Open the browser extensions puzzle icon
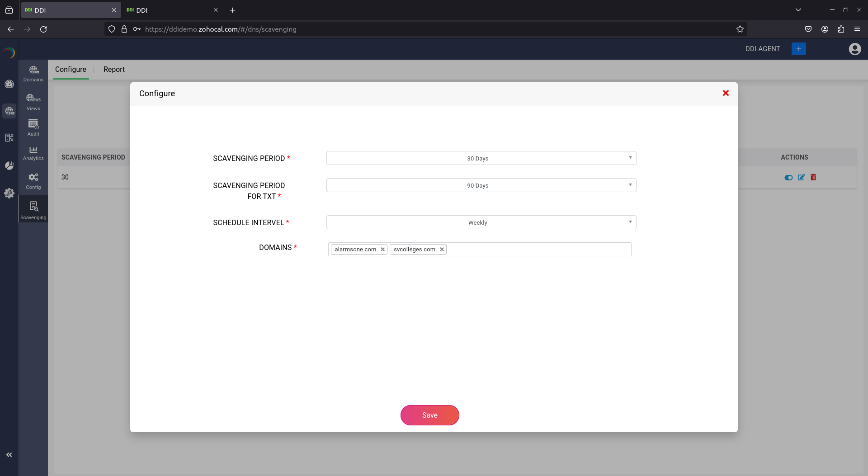The width and height of the screenshot is (868, 476). pos(841,29)
